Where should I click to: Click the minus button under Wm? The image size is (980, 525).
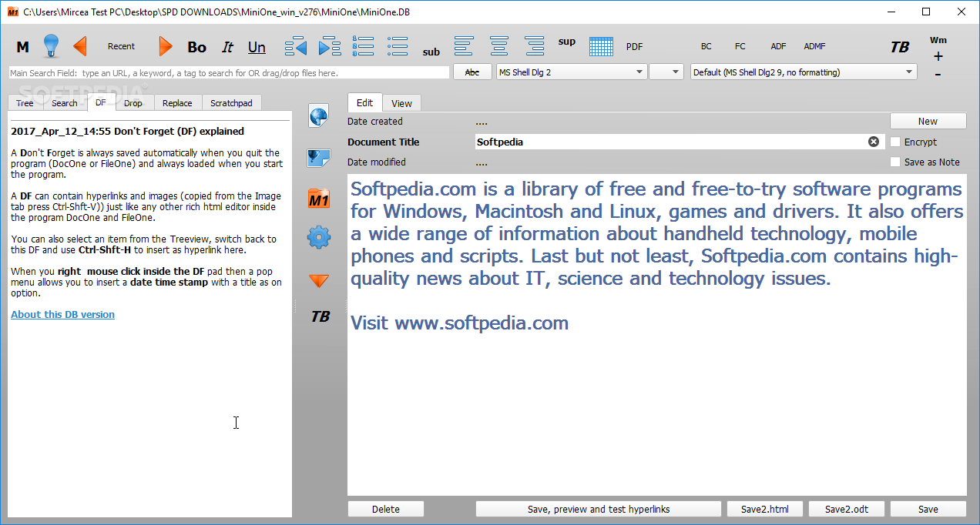tap(938, 74)
